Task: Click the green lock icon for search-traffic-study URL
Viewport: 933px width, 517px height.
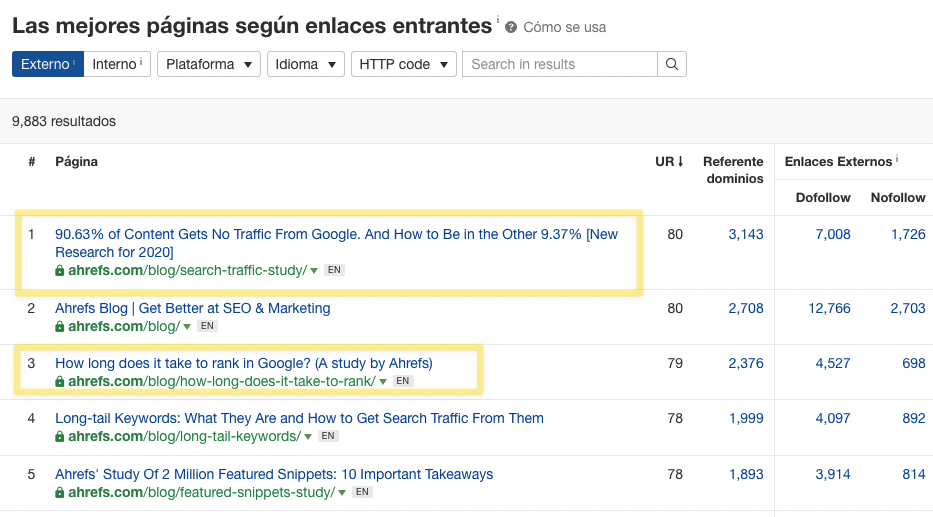Action: pos(60,271)
